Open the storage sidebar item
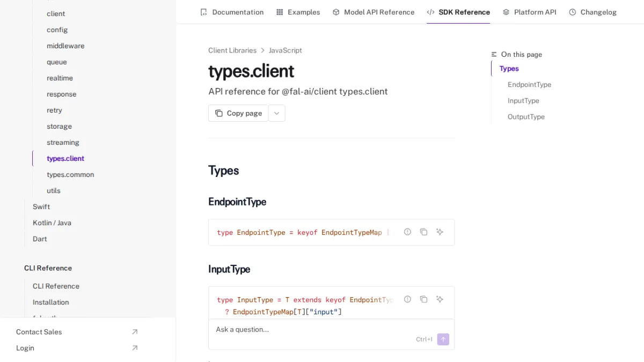The width and height of the screenshot is (644, 362). coord(59,127)
